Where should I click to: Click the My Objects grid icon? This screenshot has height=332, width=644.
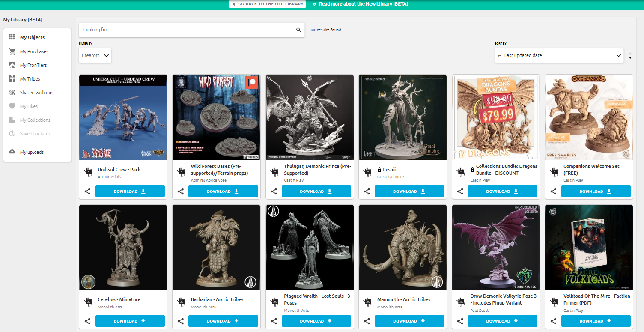click(x=12, y=37)
